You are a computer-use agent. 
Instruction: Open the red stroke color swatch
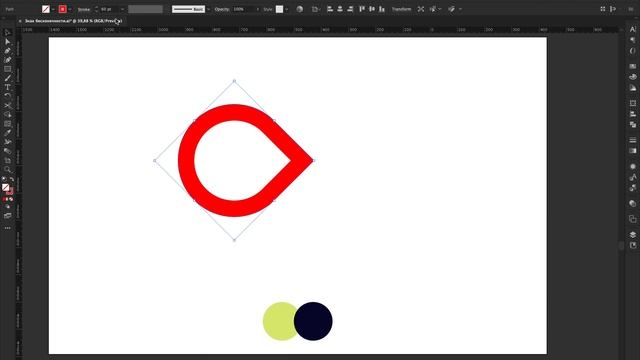(x=62, y=9)
